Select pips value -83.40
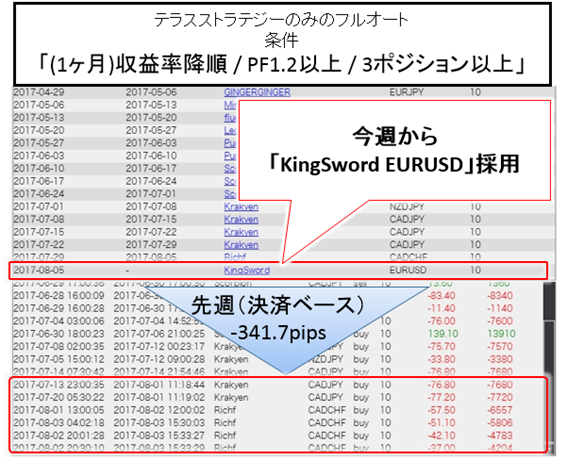567x460 pixels. click(441, 295)
